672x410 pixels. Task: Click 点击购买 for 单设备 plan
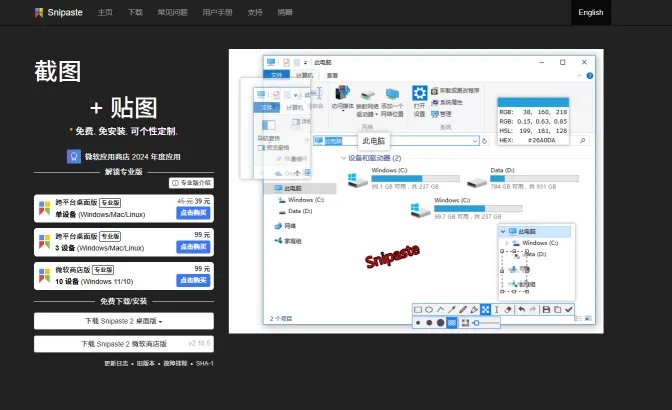click(194, 213)
